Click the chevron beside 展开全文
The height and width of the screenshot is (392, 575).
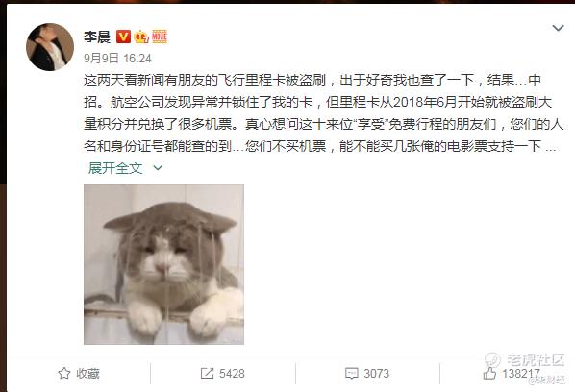point(158,168)
